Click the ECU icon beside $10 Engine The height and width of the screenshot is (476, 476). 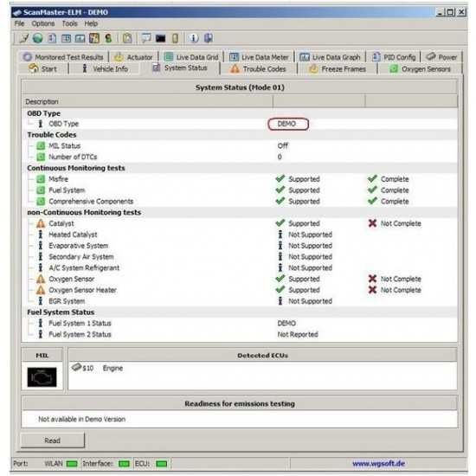coord(76,367)
